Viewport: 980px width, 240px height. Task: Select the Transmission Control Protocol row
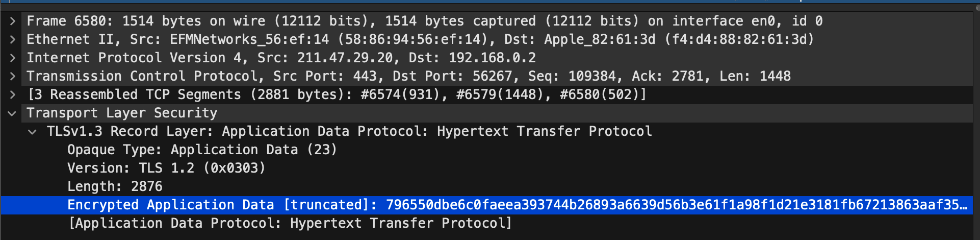click(x=408, y=76)
